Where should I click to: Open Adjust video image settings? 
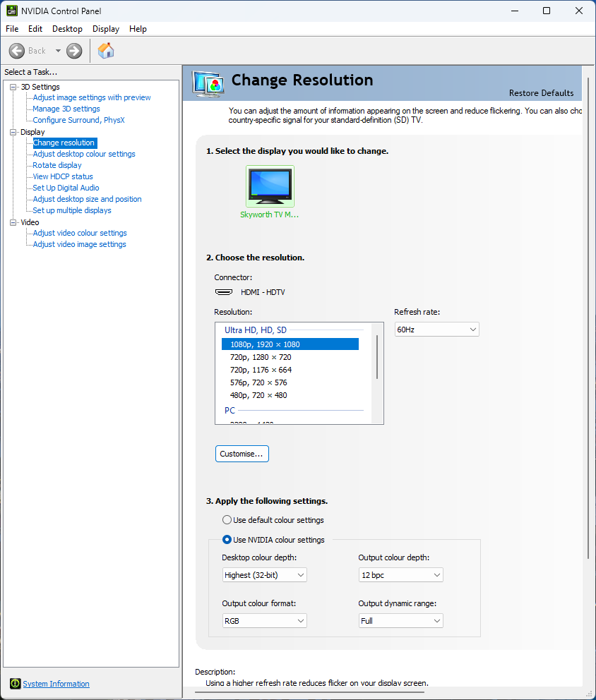pyautogui.click(x=80, y=244)
